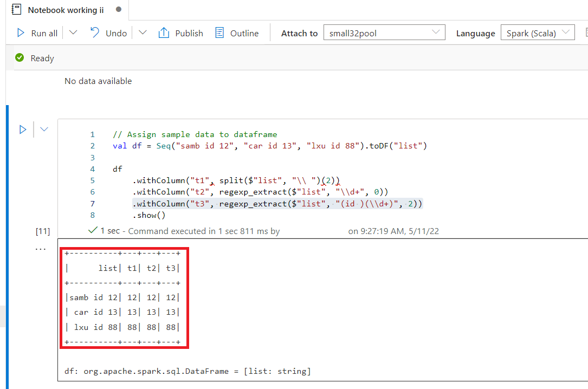
Task: Open the Run all dropdown arrow
Action: 73,33
